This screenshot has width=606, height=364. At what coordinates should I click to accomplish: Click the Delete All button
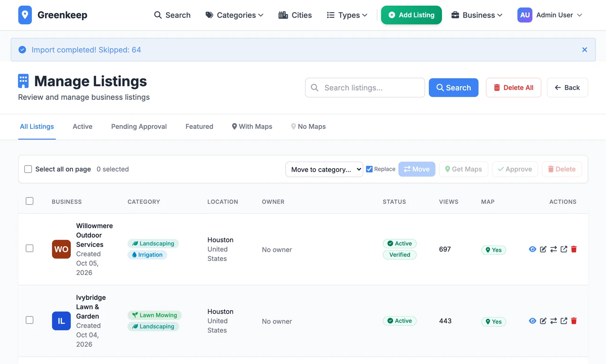click(514, 88)
